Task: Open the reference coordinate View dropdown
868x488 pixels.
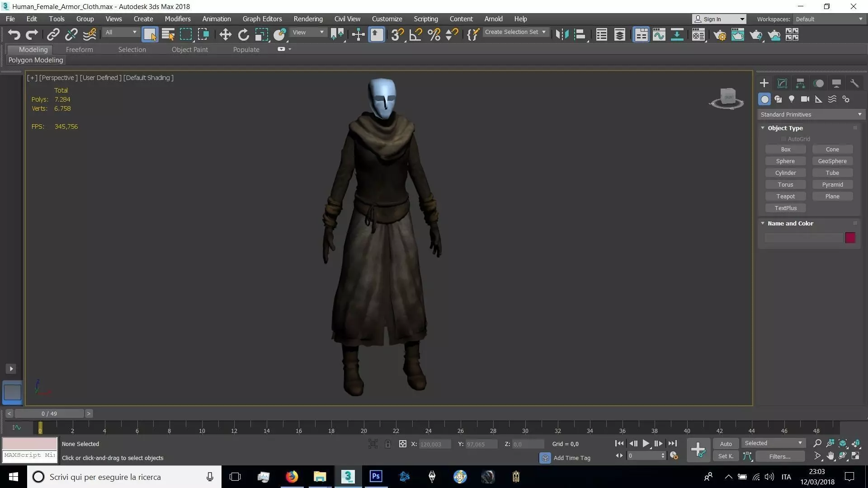Action: point(308,32)
